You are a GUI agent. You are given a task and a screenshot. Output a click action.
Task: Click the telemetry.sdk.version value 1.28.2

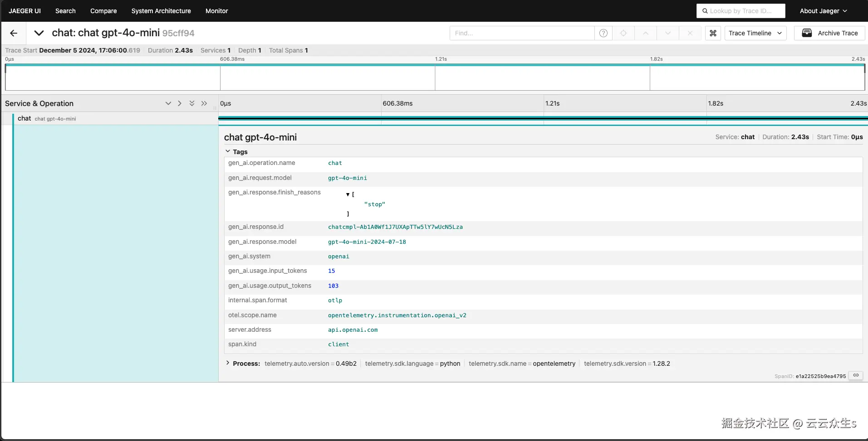(x=662, y=363)
